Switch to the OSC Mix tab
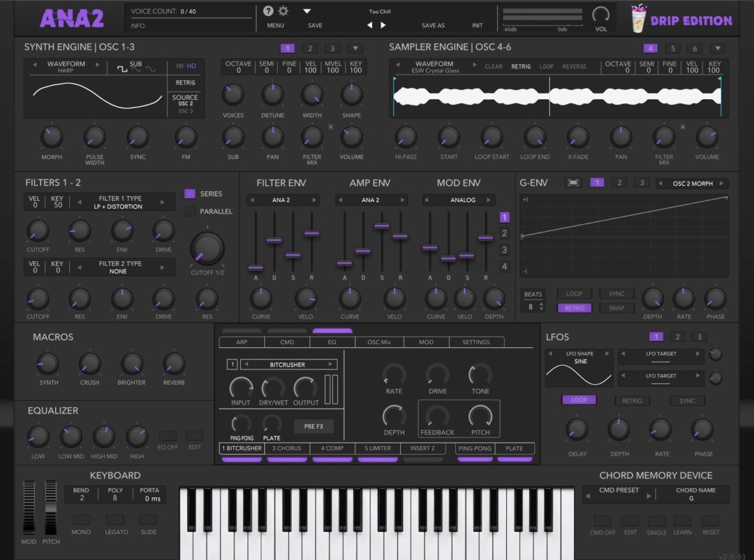 coord(379,342)
